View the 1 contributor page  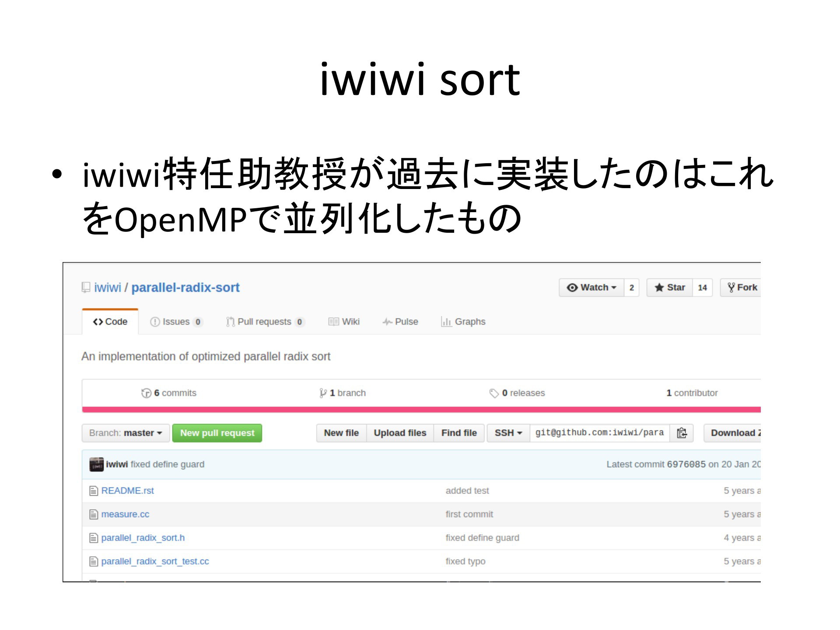coord(692,393)
